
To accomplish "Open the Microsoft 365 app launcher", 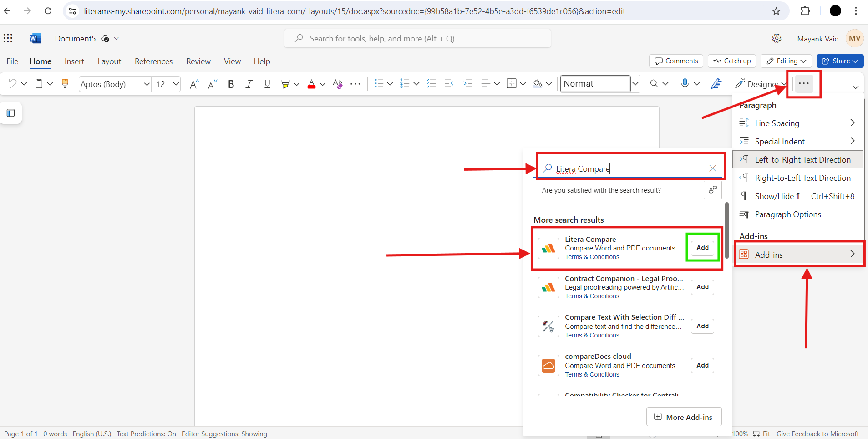I will click(9, 38).
